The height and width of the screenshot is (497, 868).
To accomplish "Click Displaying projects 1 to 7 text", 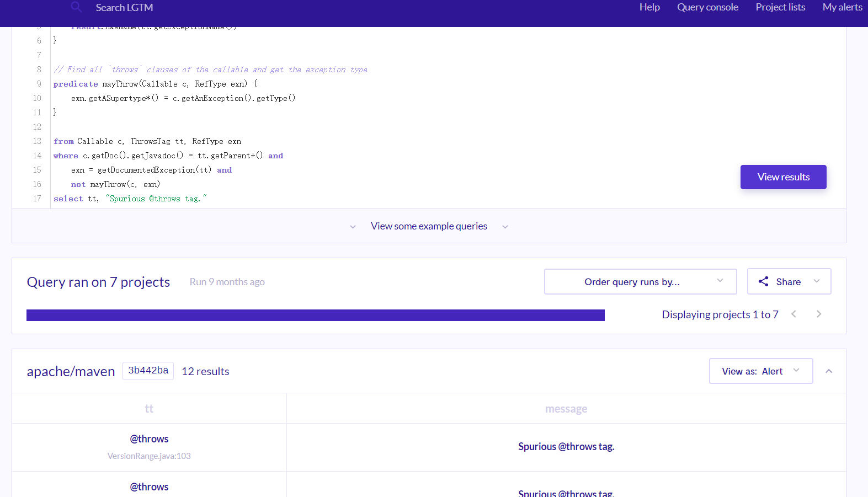I will (x=720, y=314).
